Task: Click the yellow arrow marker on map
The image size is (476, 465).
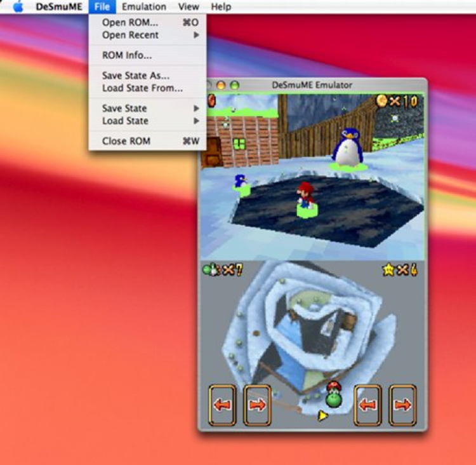Action: 322,415
